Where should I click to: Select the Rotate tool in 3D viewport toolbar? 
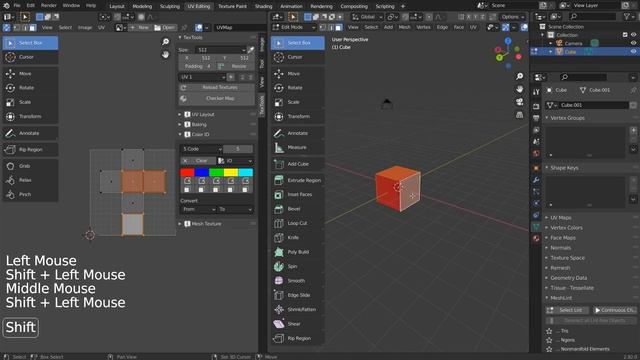click(298, 88)
